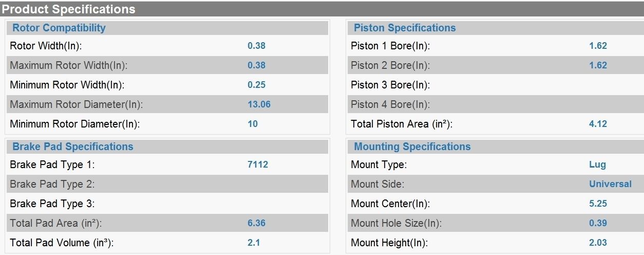Click the Mount Height value 2.03
The height and width of the screenshot is (255, 644).
598,243
